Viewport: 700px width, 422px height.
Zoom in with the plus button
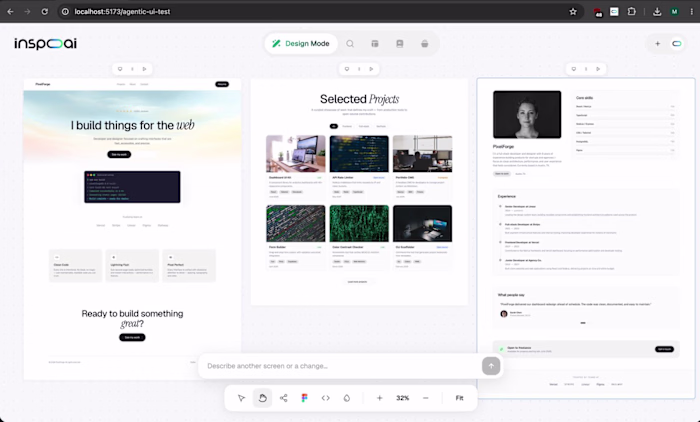click(x=379, y=398)
